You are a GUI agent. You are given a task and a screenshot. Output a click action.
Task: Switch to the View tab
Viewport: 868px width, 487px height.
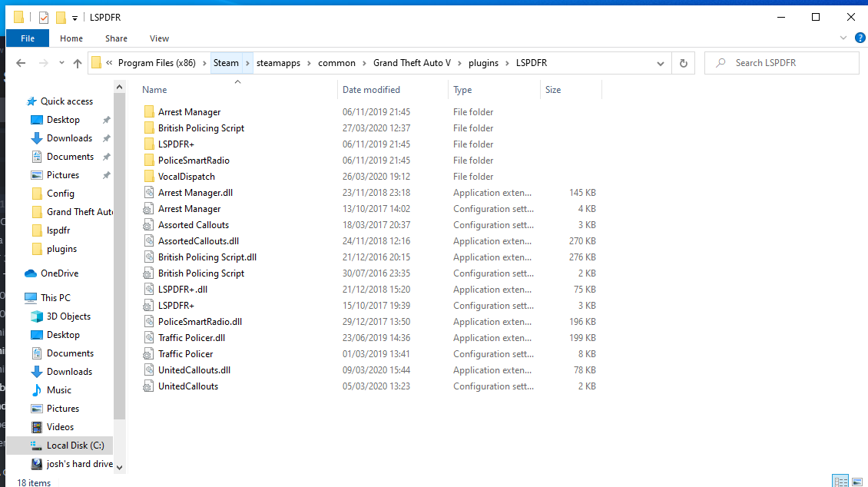coord(159,38)
